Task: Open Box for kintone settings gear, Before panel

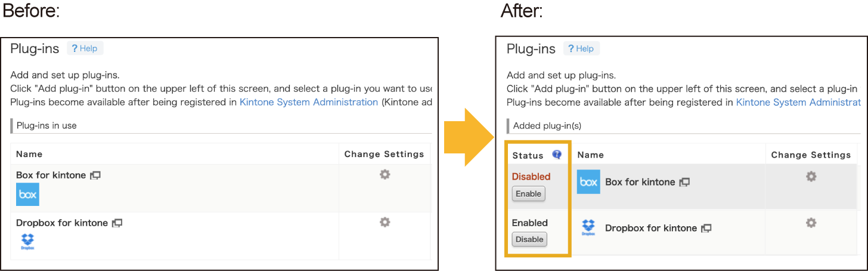Action: pos(385,174)
